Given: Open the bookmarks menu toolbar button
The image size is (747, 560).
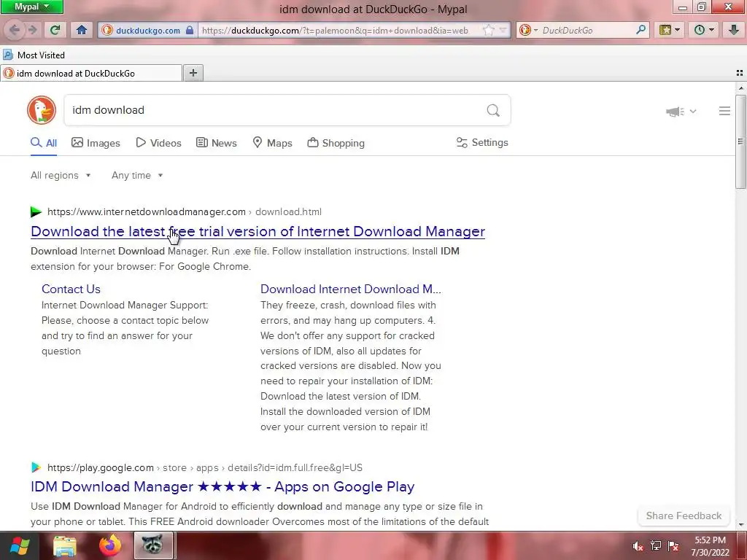Looking at the screenshot, I should coord(670,30).
